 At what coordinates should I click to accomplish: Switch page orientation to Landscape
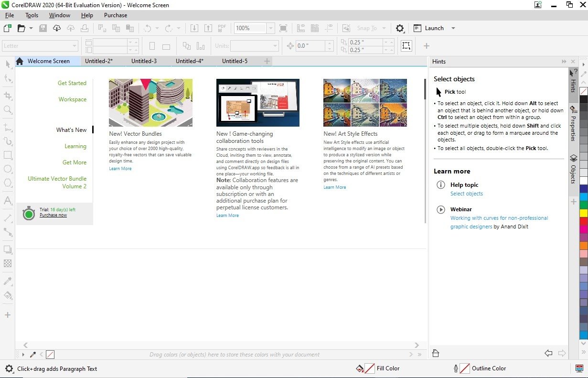(x=166, y=46)
